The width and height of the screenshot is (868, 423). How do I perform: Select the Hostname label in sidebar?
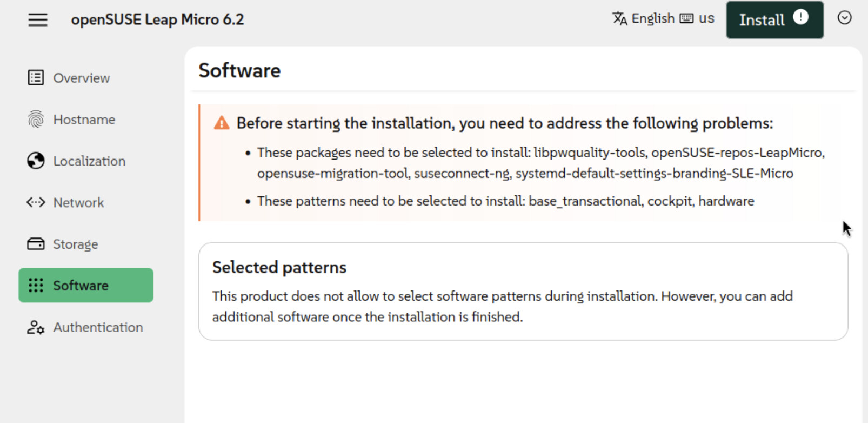coord(84,120)
